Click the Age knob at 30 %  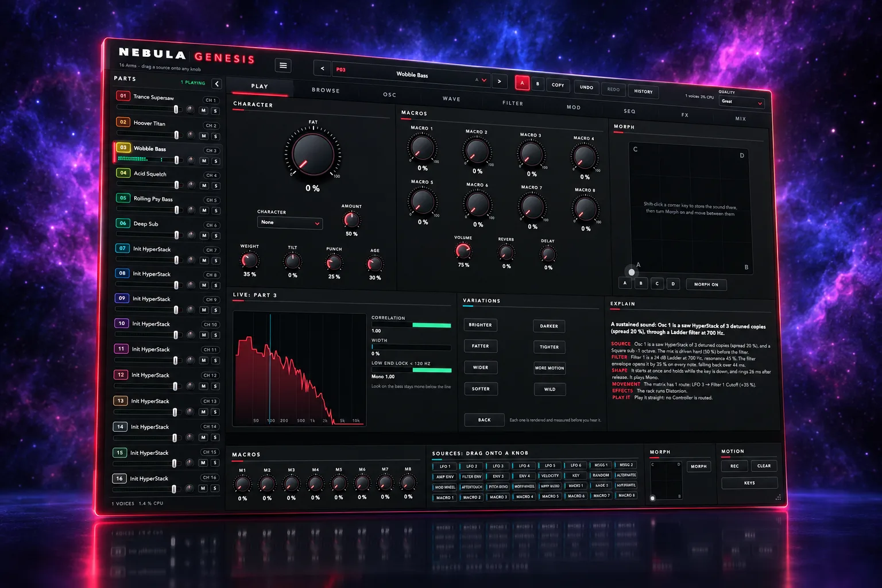point(374,264)
